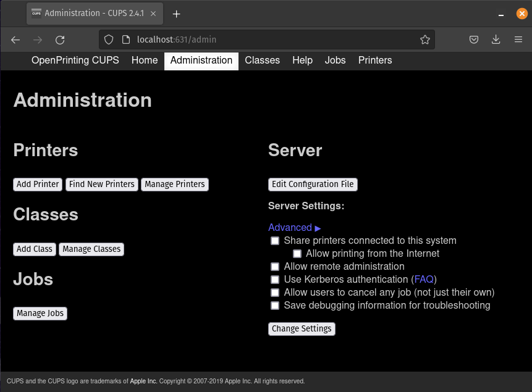The height and width of the screenshot is (392, 532).
Task: Reload the page with the refresh icon
Action: tap(60, 40)
